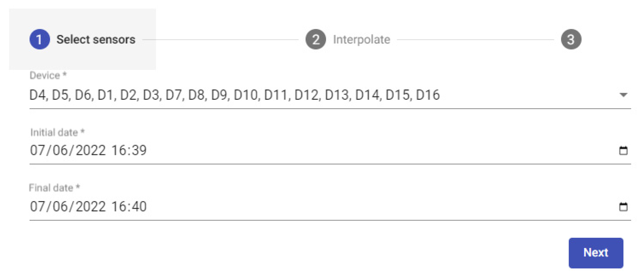Open the Initial date calendar picker icon
The height and width of the screenshot is (276, 644).
click(623, 150)
